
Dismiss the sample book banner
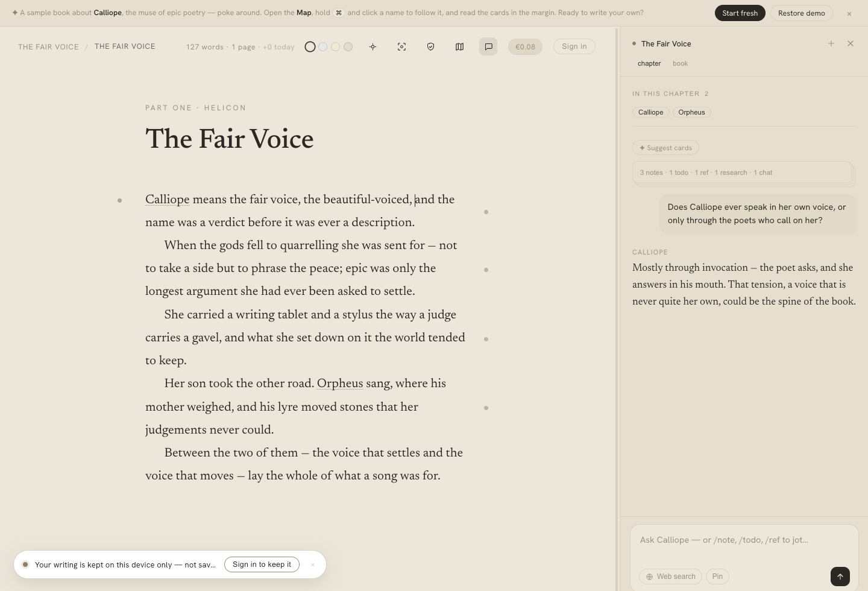coord(849,13)
